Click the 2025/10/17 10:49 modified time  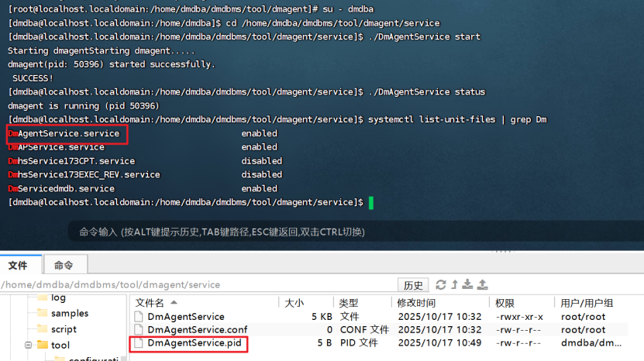[439, 343]
